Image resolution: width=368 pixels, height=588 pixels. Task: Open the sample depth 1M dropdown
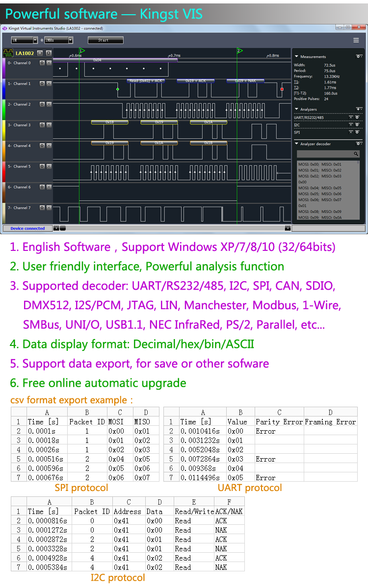(x=24, y=40)
